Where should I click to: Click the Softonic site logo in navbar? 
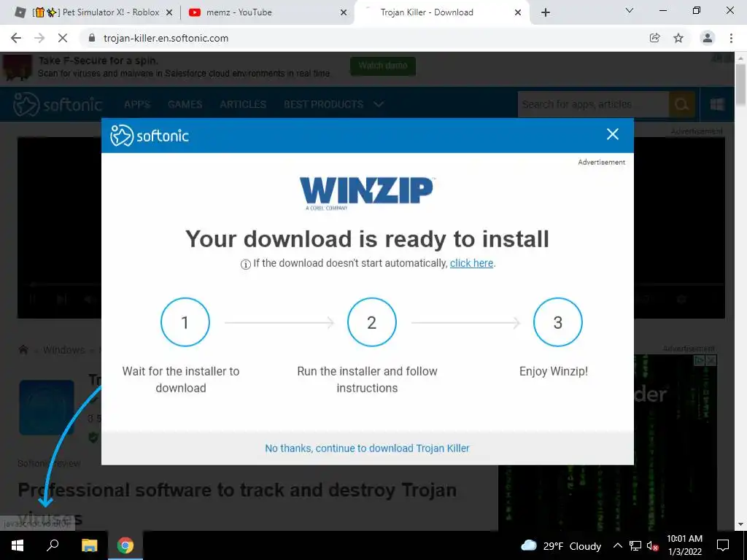coord(58,104)
